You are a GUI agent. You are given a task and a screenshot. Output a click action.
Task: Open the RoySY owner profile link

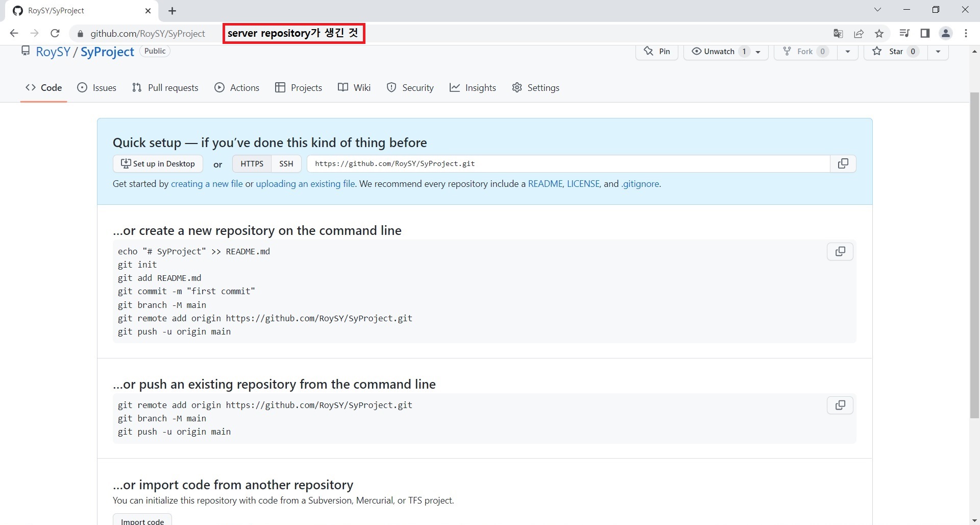[53, 52]
